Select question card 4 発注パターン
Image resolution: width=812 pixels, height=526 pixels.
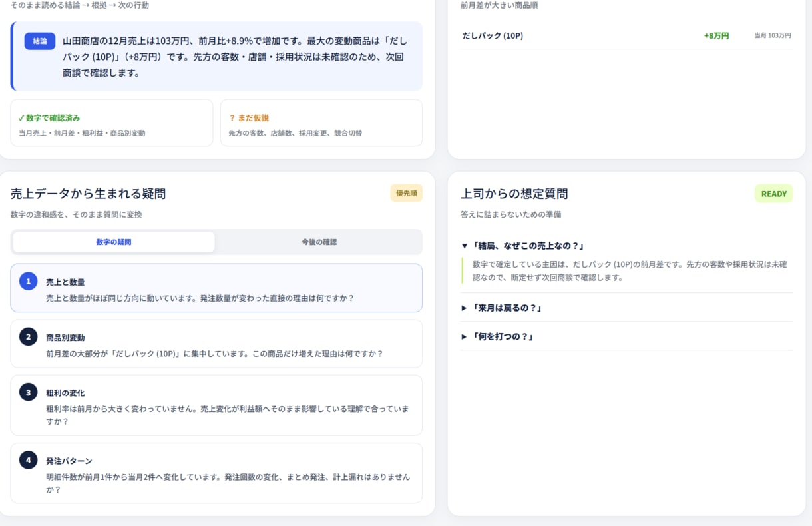216,473
